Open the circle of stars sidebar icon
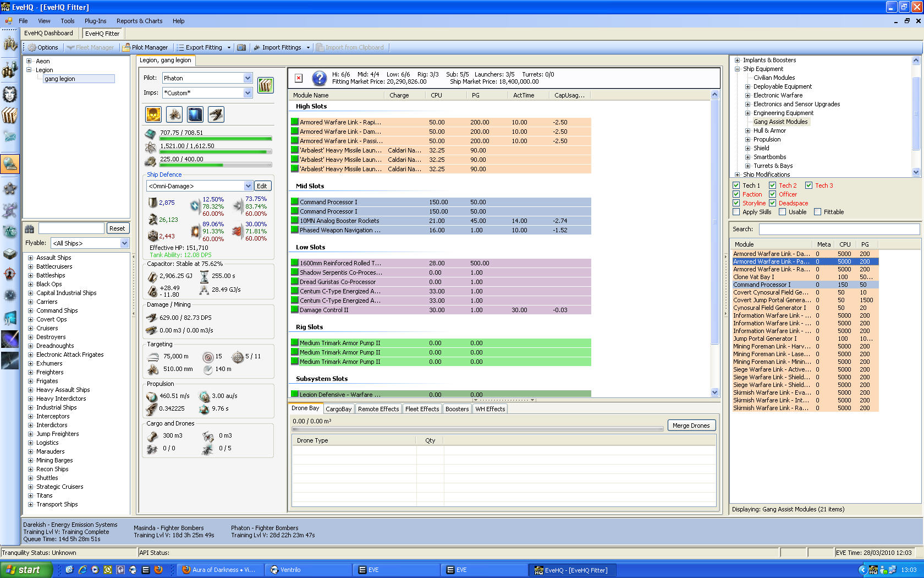This screenshot has width=924, height=578. [x=10, y=188]
